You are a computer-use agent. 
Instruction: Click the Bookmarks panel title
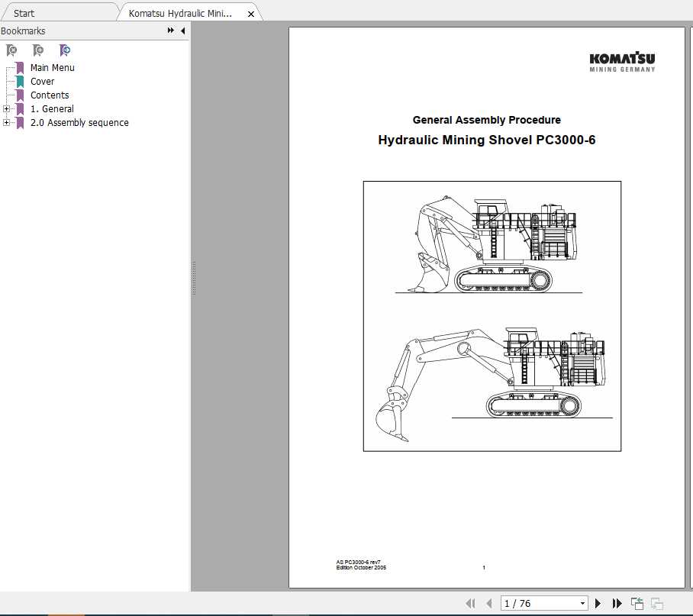click(x=23, y=31)
